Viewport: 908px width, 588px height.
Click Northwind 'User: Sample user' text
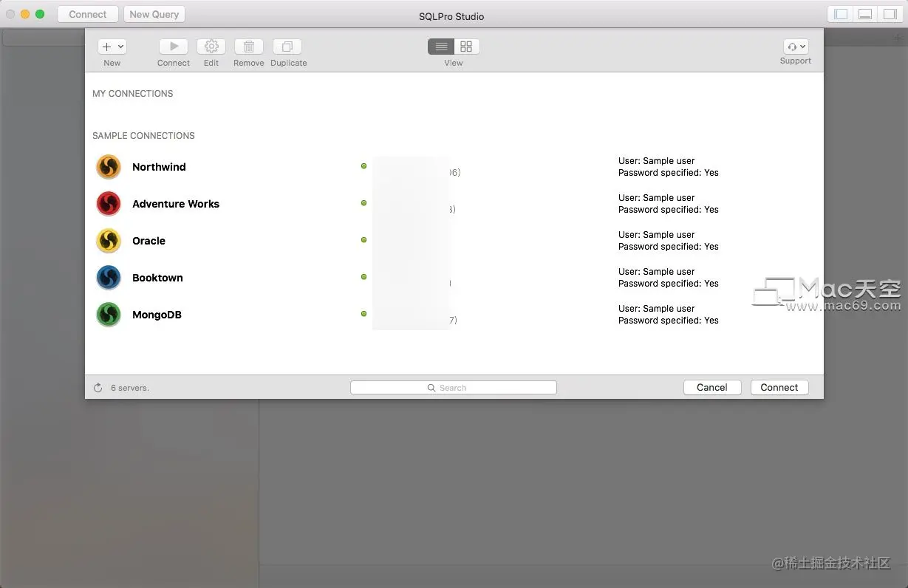[657, 161]
